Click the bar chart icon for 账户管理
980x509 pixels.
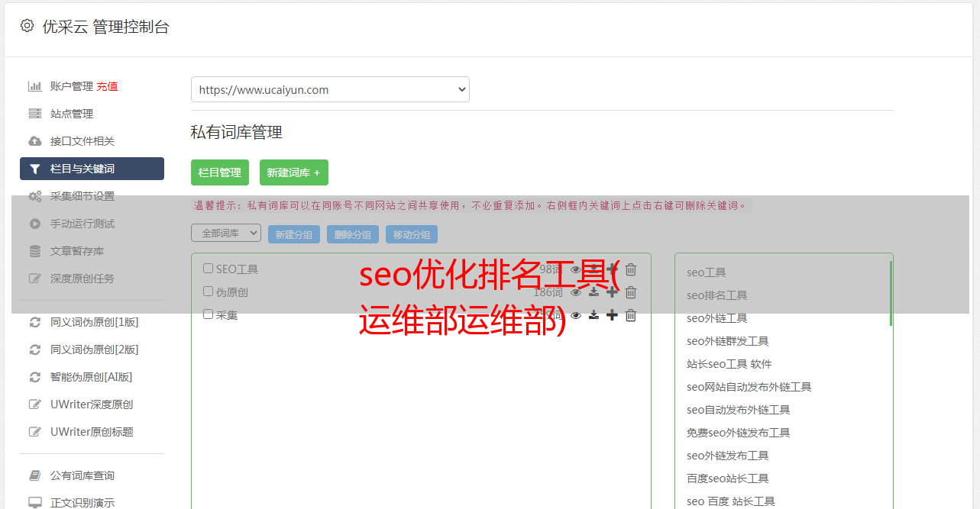[x=35, y=86]
